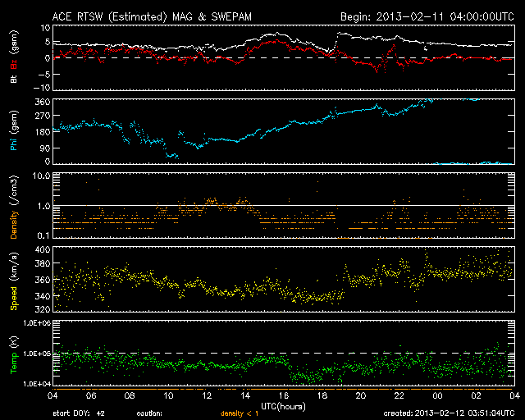Click the 'ACE RTSW (Estimated) MAG & SWEPAM' title
This screenshot has height=420, width=525.
[x=152, y=16]
